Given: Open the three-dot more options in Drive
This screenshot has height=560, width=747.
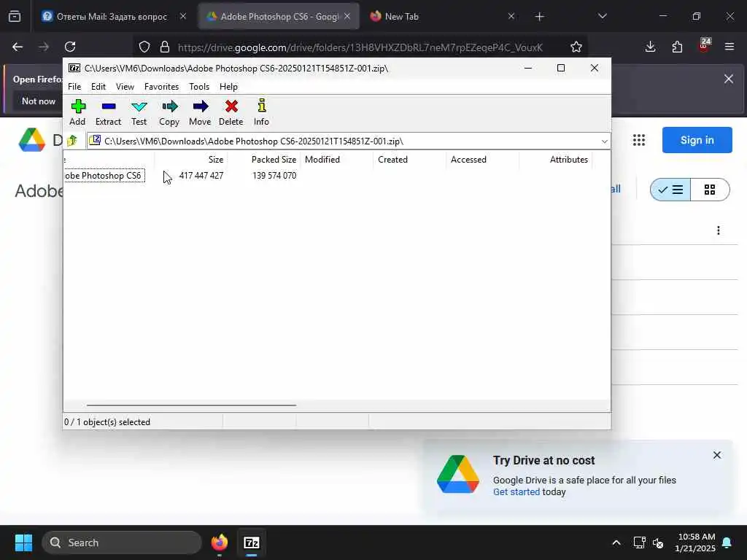Looking at the screenshot, I should pos(719,230).
